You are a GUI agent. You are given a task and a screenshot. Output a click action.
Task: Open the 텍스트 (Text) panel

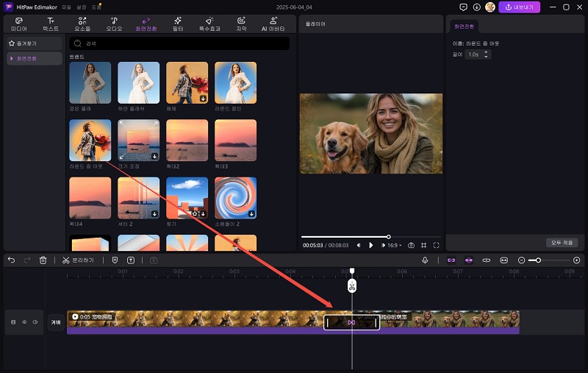coord(51,24)
